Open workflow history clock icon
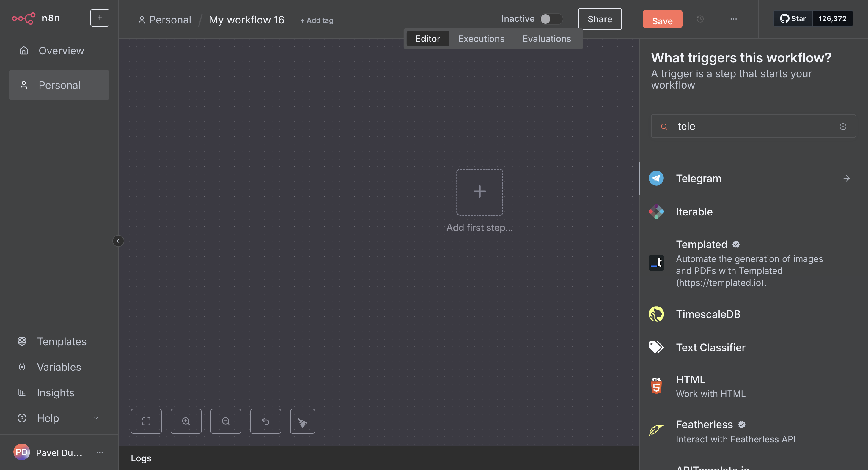Image resolution: width=868 pixels, height=470 pixels. click(x=700, y=19)
